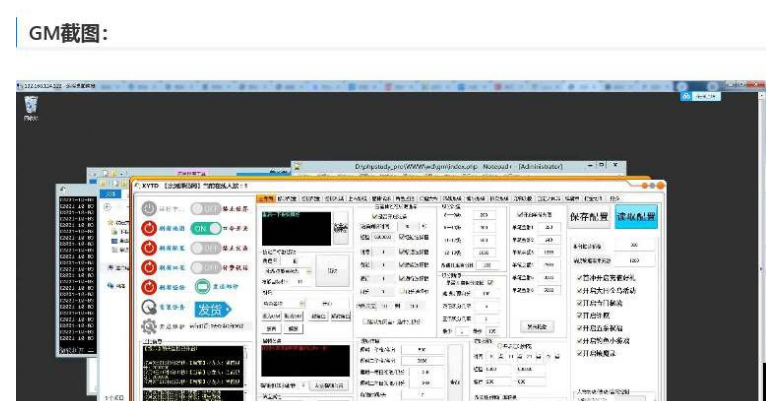Click the cyan 读取配置 button
The width and height of the screenshot is (767, 401).
click(x=635, y=217)
